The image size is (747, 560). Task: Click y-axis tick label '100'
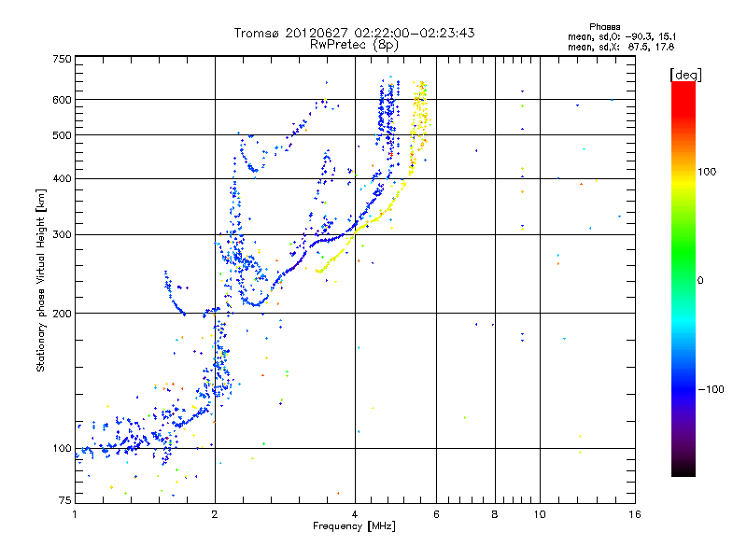(x=62, y=448)
